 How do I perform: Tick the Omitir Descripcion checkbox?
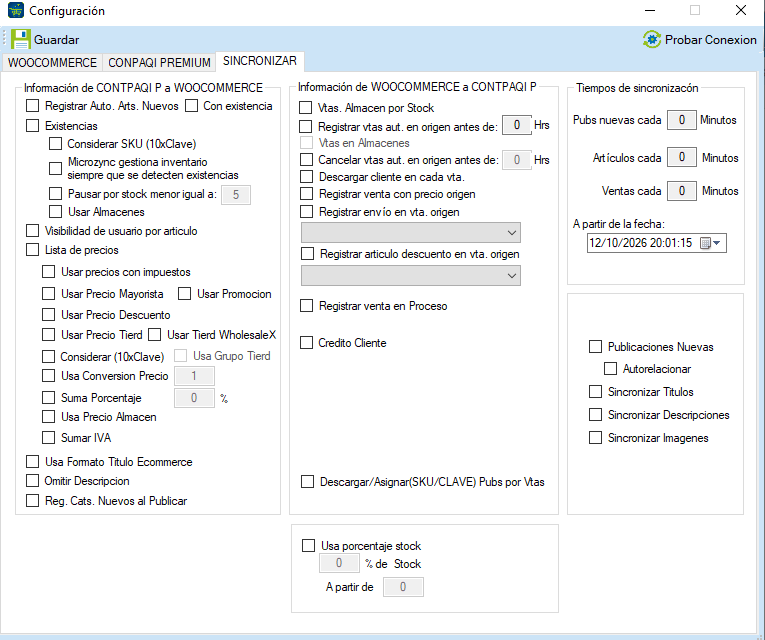(x=33, y=480)
